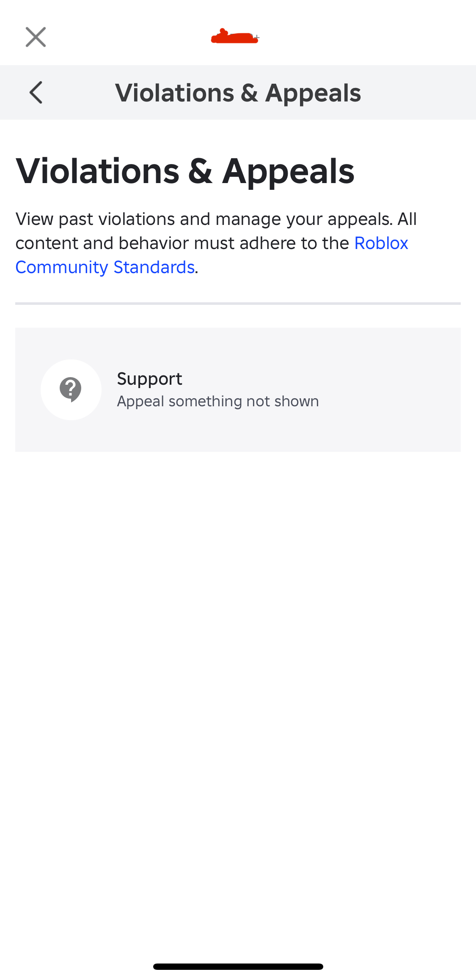Tap the blank white area below the Support card
The width and height of the screenshot is (476, 980).
point(238,676)
